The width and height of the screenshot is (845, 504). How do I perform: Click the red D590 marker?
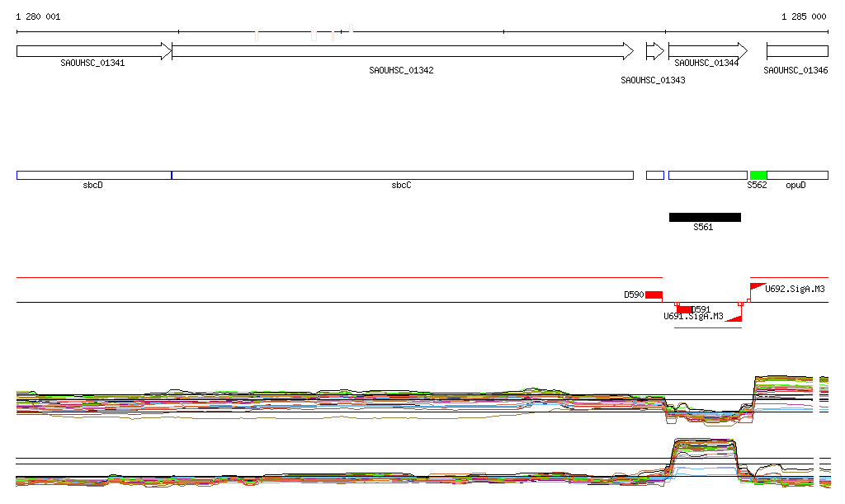pos(654,294)
